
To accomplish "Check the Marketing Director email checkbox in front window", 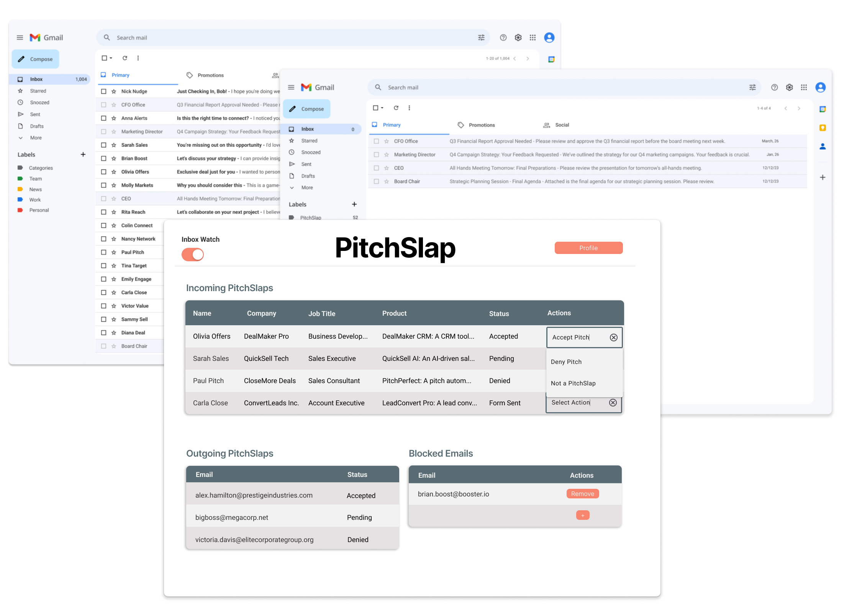I will coord(376,155).
